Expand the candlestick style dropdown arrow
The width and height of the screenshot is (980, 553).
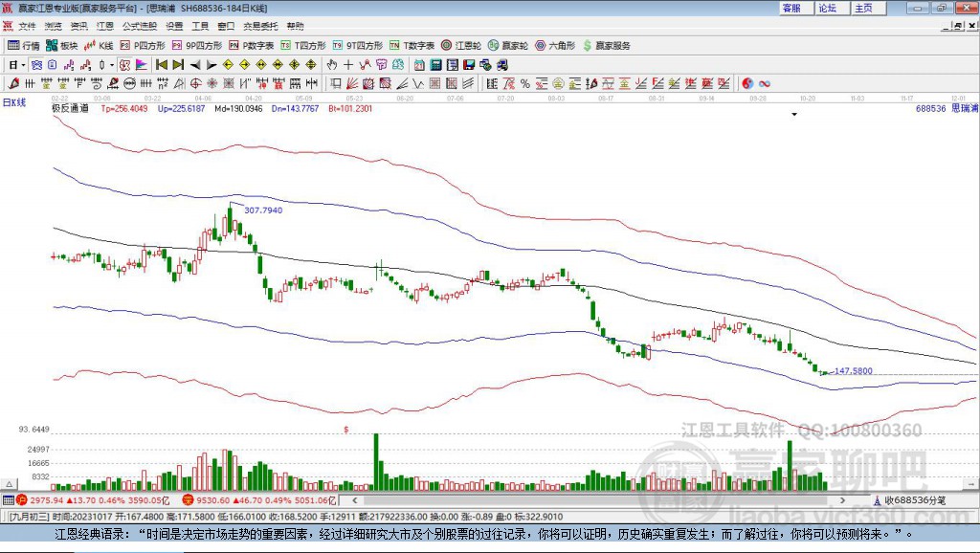coord(112,64)
